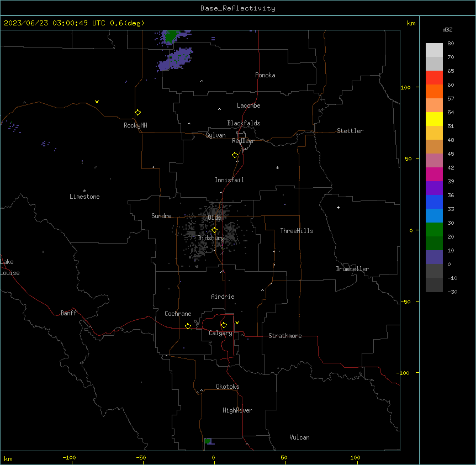476x465 pixels.
Task: Select the bright green swatch between 30 and 20
Action: tap(434, 230)
